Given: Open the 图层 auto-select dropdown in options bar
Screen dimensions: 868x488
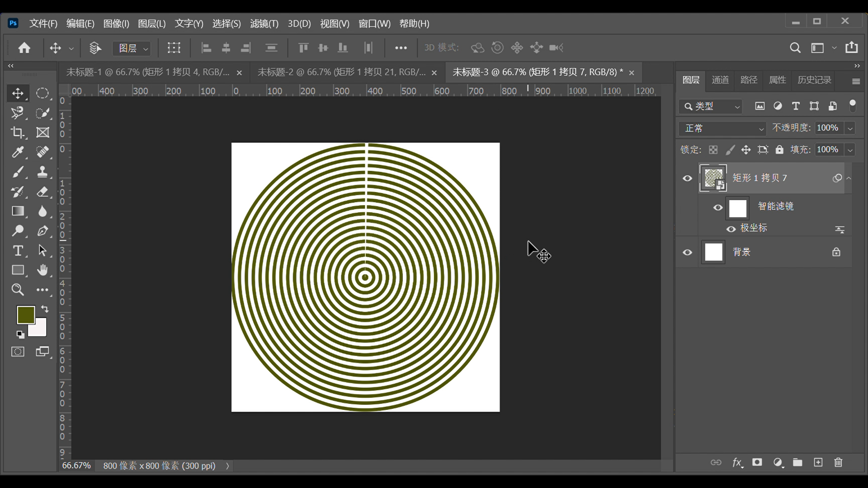Looking at the screenshot, I should coord(132,48).
